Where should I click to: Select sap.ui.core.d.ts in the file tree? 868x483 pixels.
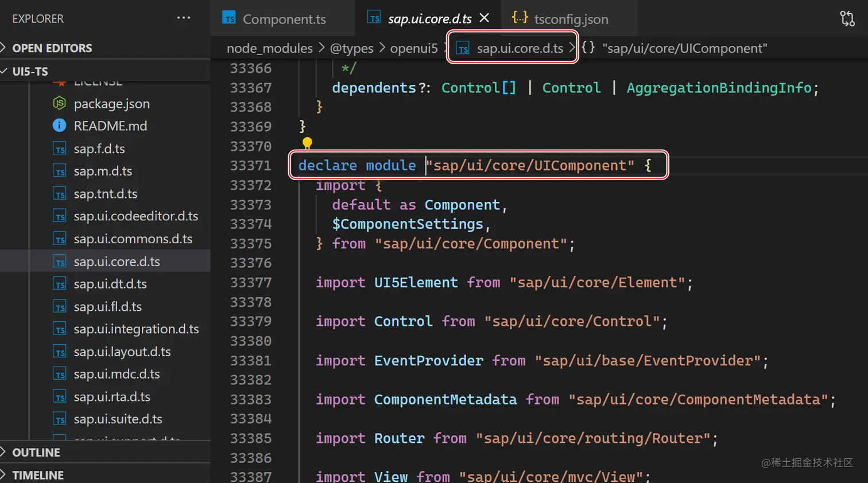point(105,262)
